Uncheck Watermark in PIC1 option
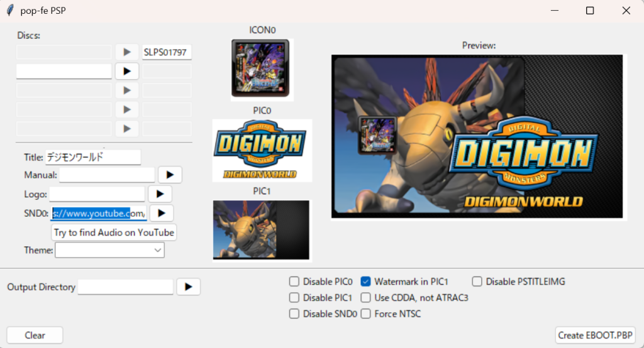 pos(365,281)
